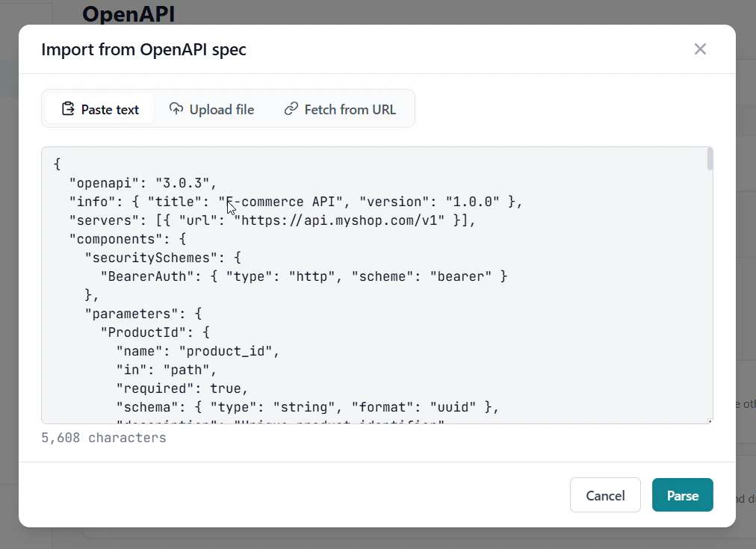The width and height of the screenshot is (756, 549).
Task: Click the "name": "product_id" line
Action: point(198,351)
